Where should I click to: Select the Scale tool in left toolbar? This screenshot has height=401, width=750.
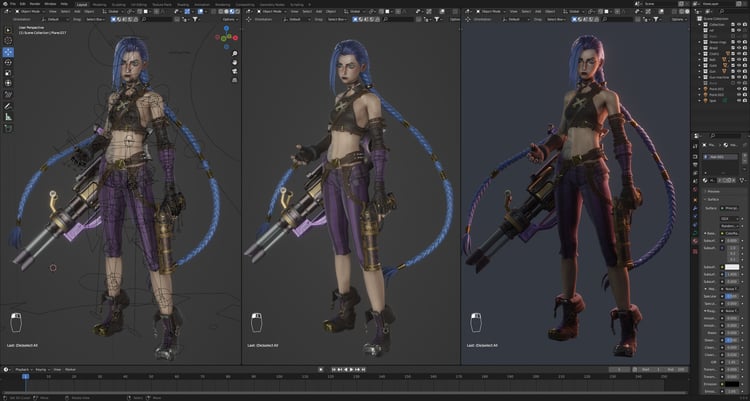(x=8, y=73)
